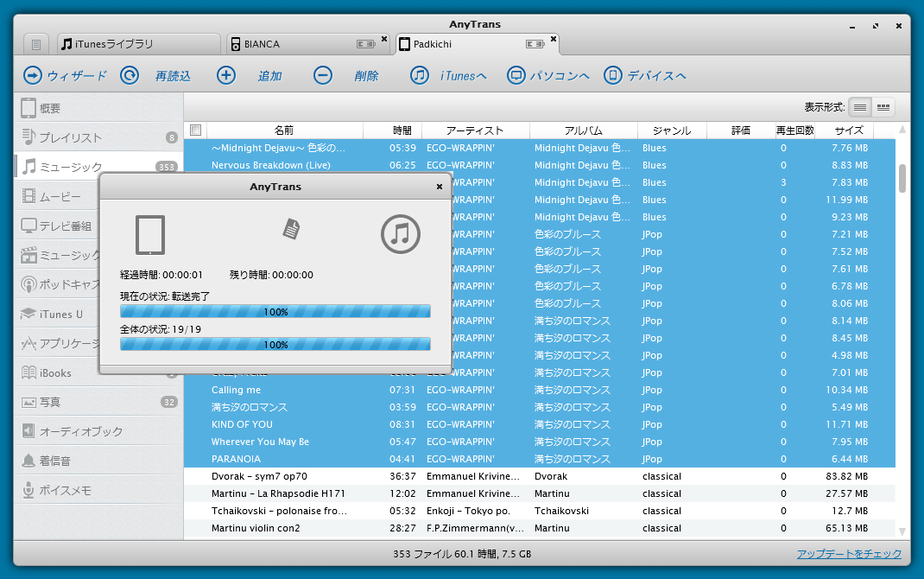Switch to the iTunesライブラリ tab
924x579 pixels.
[x=139, y=44]
